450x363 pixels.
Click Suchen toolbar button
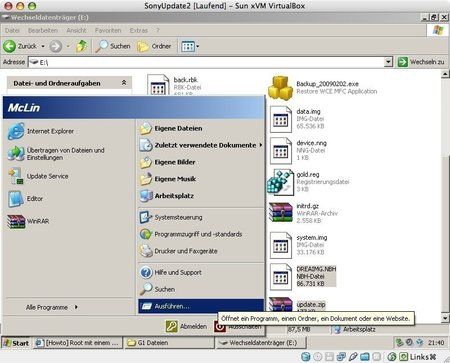click(x=113, y=46)
